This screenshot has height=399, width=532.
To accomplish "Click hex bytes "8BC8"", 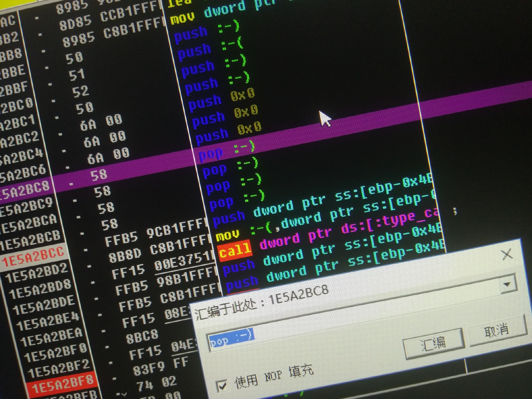I will (x=142, y=336).
